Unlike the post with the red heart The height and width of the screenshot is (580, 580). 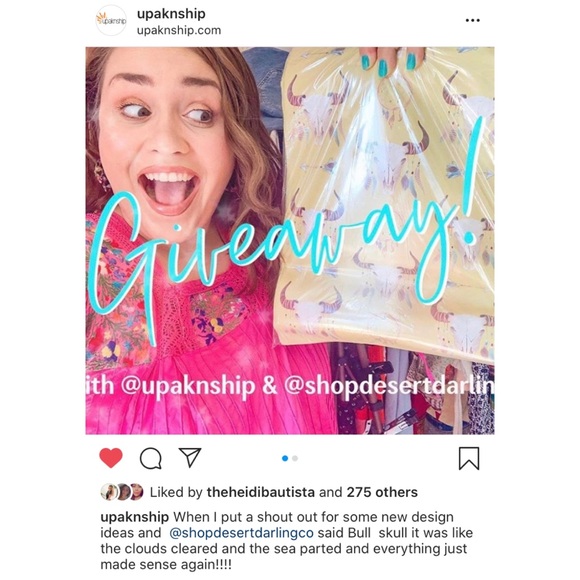pyautogui.click(x=111, y=458)
